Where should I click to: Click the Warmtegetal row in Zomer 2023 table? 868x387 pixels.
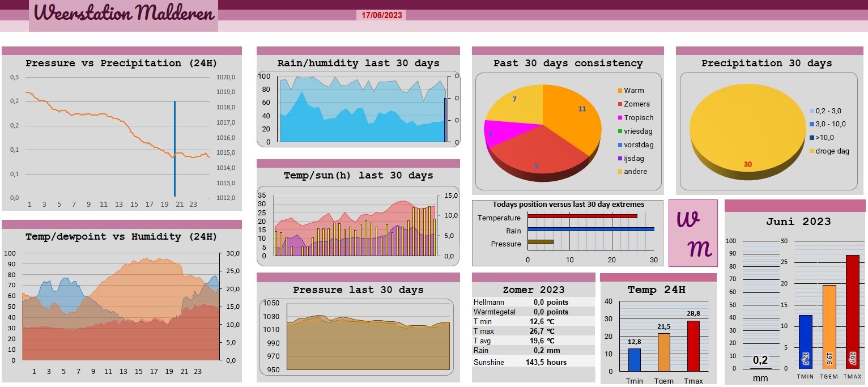click(x=533, y=312)
